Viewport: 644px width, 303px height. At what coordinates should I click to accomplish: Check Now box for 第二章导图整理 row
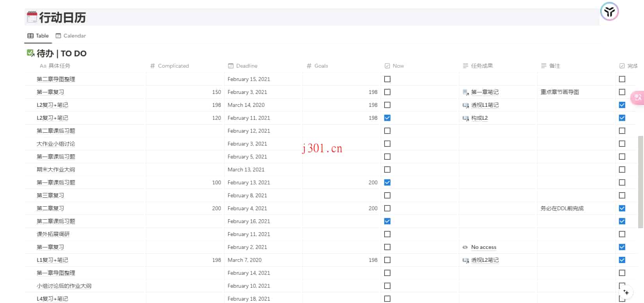pyautogui.click(x=387, y=79)
